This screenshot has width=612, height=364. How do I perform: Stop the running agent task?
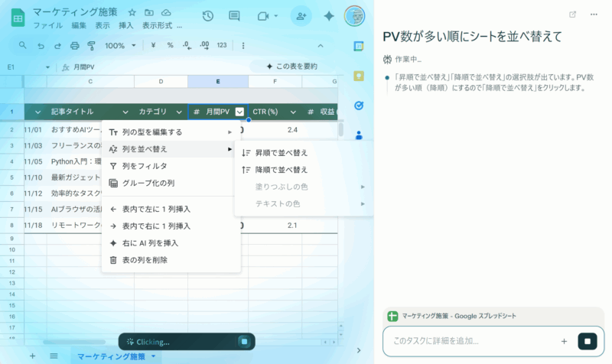(x=587, y=341)
